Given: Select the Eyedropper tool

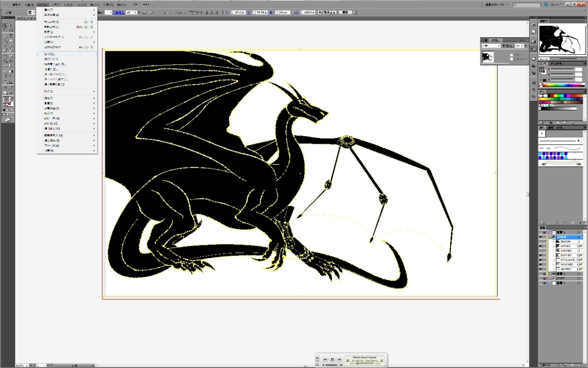Looking at the screenshot, I should pos(5,76).
